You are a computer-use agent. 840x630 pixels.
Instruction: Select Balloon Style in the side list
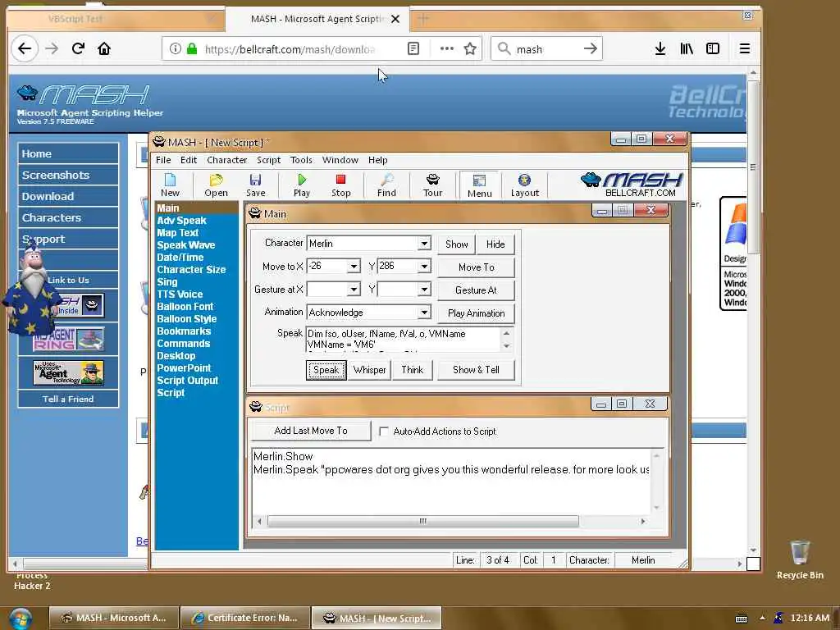(x=186, y=319)
